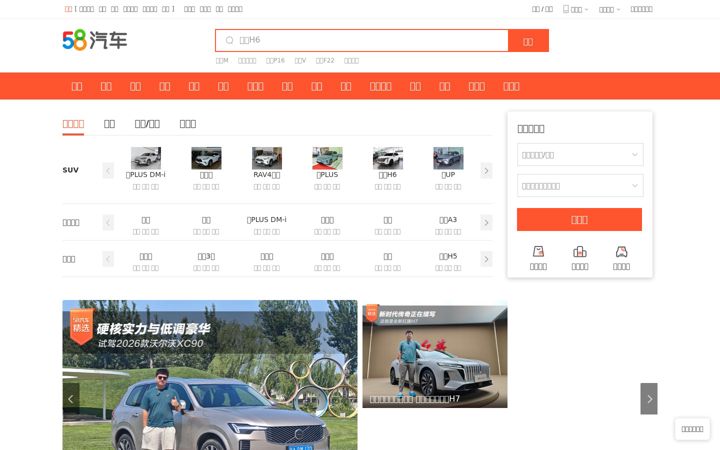Go back in the row containing A3
Screen dimensions: 720x450
point(108,223)
